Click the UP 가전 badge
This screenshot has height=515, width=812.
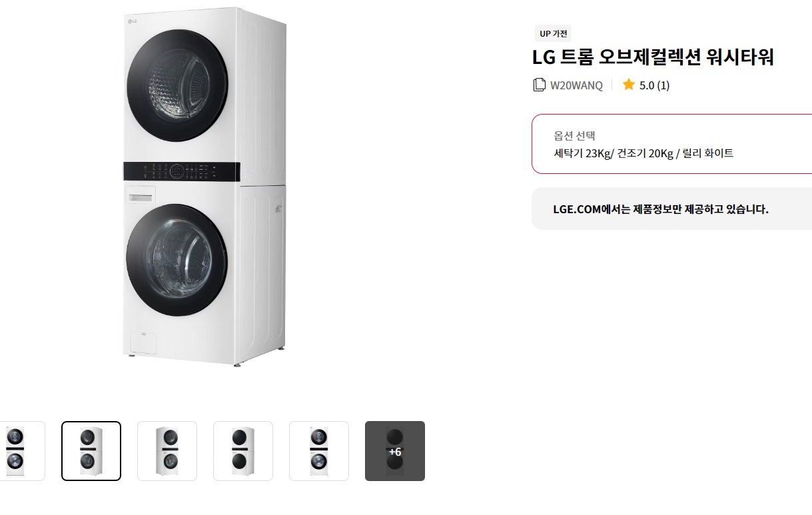tap(553, 33)
